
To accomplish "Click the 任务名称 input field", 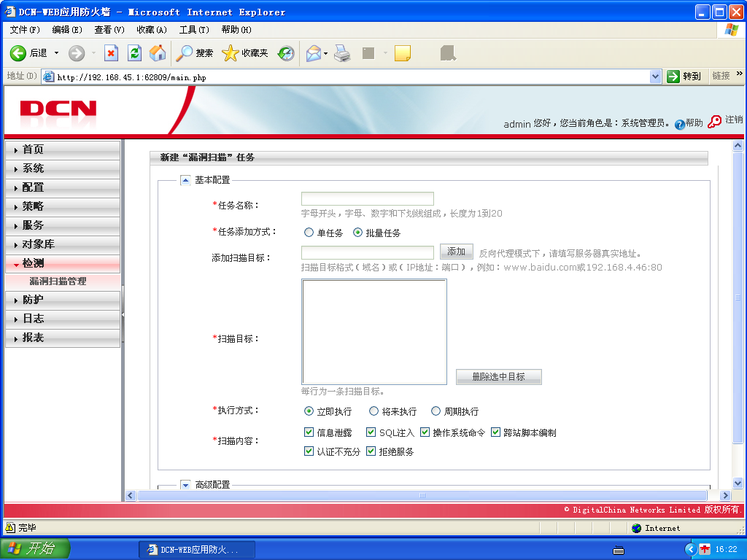I will [x=368, y=198].
